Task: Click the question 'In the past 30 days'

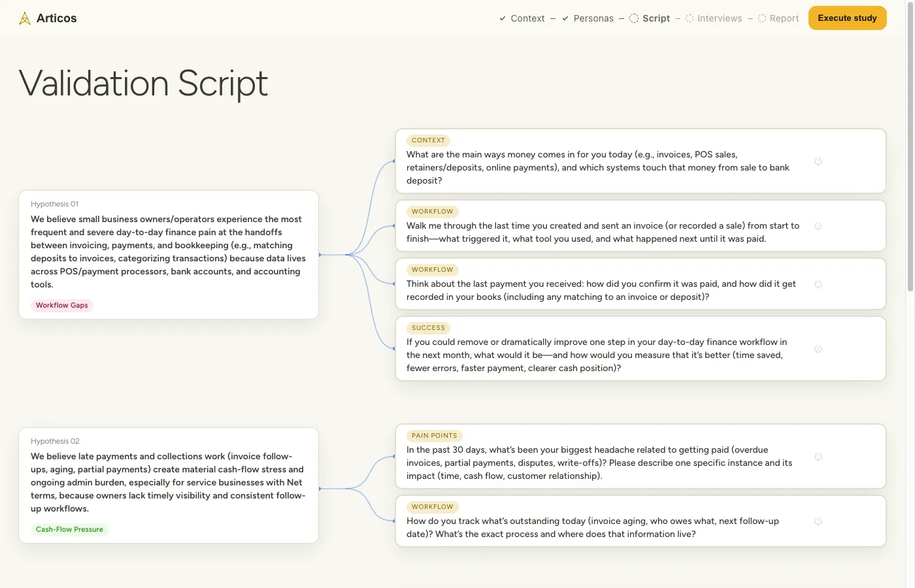Action: [x=599, y=463]
